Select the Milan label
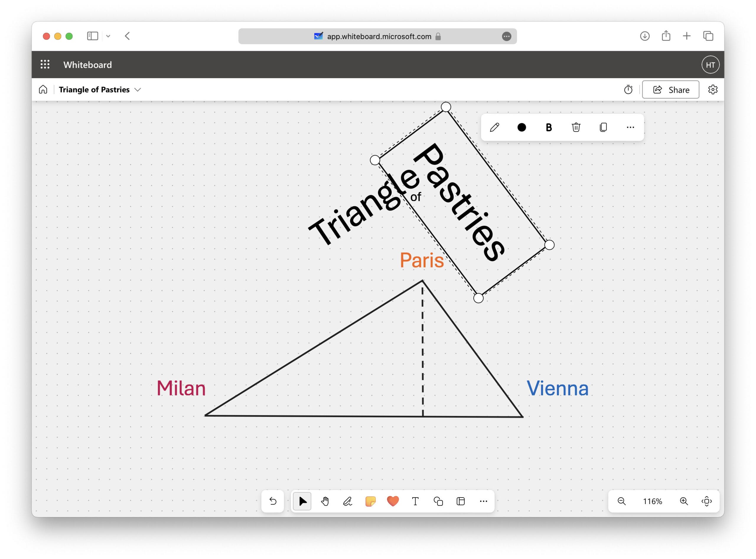Viewport: 756px width, 559px height. click(181, 388)
